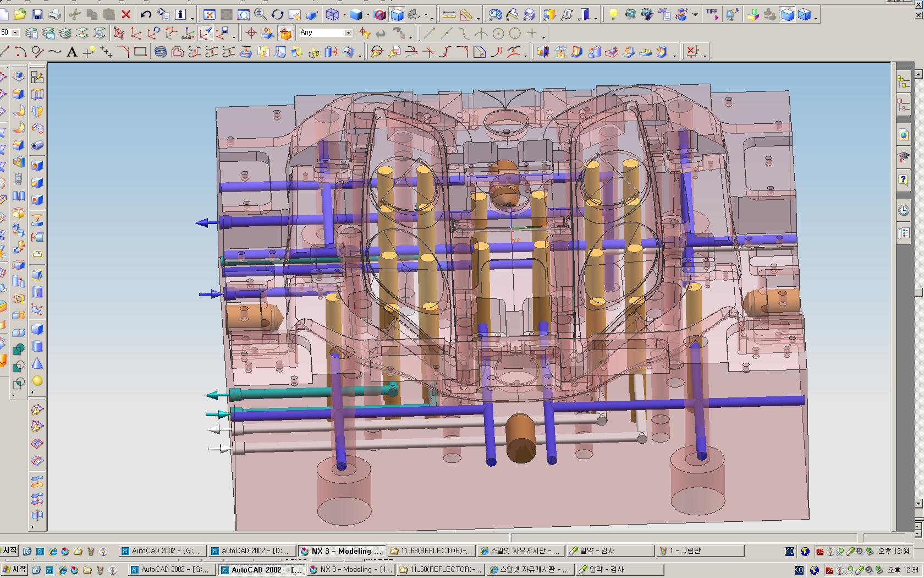
Task: Click the Print icon in the toolbar
Action: 54,14
